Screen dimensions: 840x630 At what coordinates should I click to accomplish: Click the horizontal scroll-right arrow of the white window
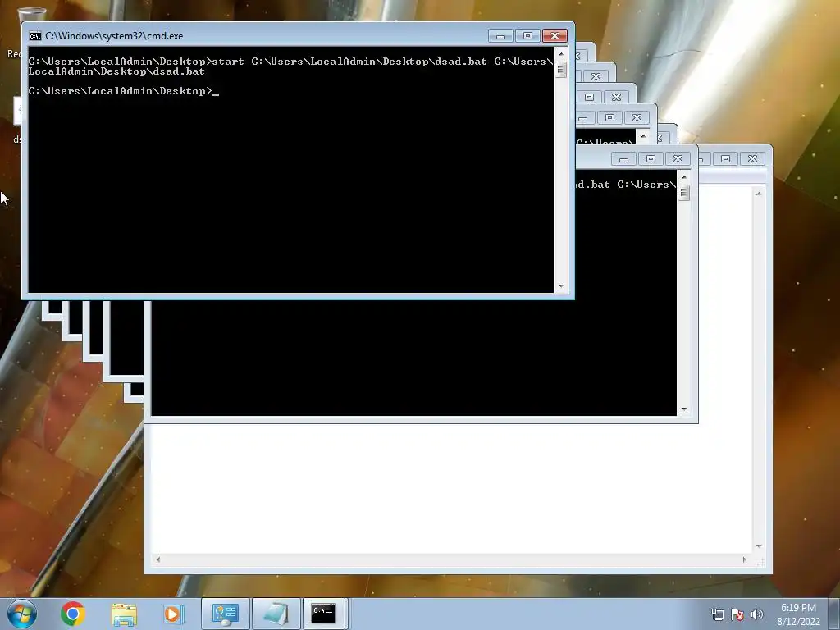(745, 559)
